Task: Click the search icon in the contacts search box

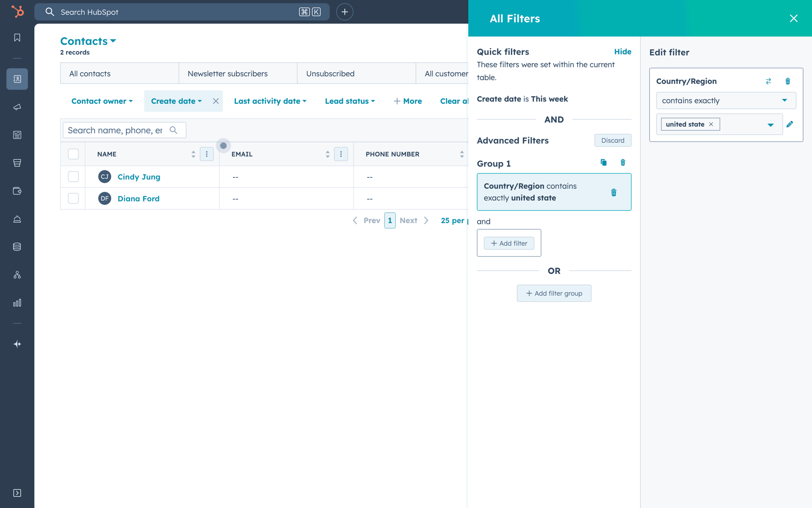Action: [173, 130]
